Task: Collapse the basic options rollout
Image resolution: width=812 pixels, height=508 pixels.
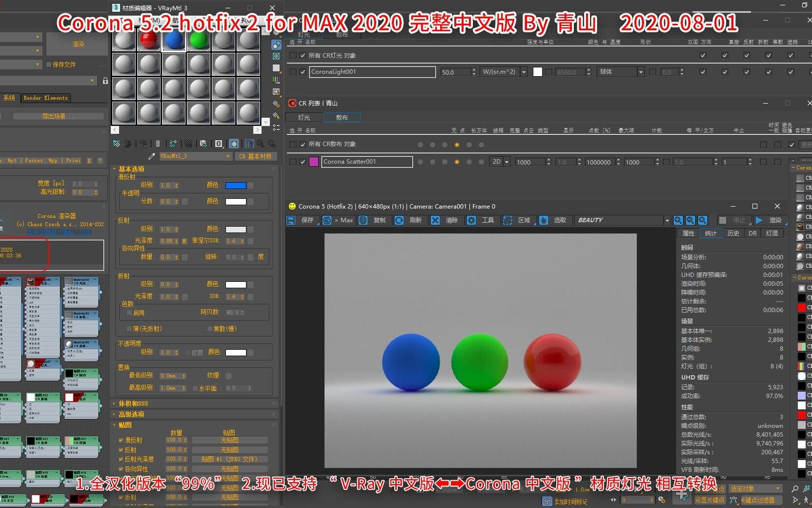Action: 131,169
